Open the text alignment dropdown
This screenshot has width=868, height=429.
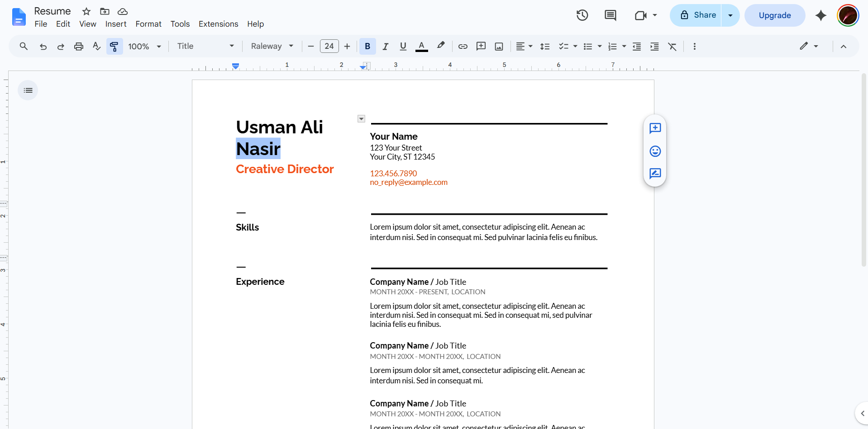coord(524,46)
